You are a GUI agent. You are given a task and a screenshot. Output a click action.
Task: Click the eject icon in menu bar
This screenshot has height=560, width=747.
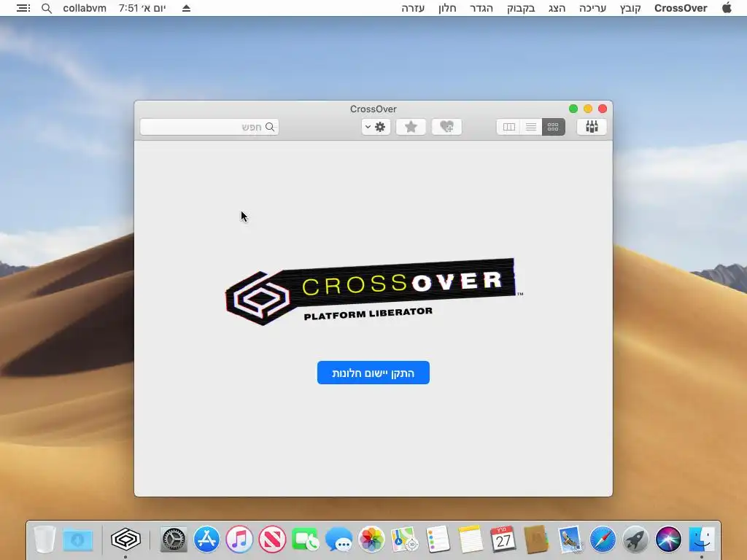coord(186,8)
